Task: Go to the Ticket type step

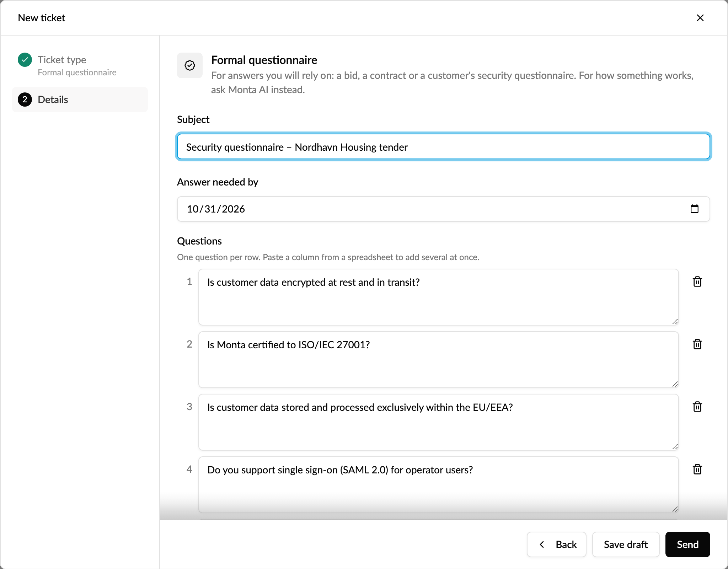Action: [x=80, y=65]
